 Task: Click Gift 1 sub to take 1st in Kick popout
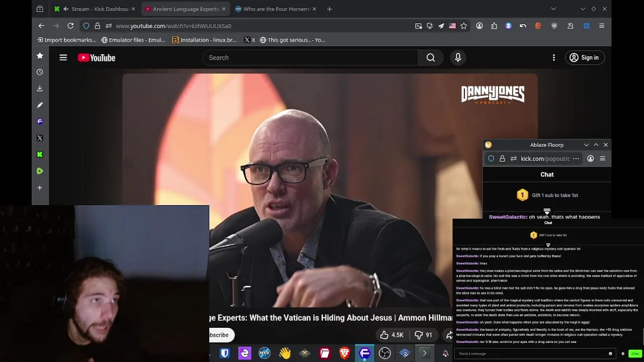point(547,195)
